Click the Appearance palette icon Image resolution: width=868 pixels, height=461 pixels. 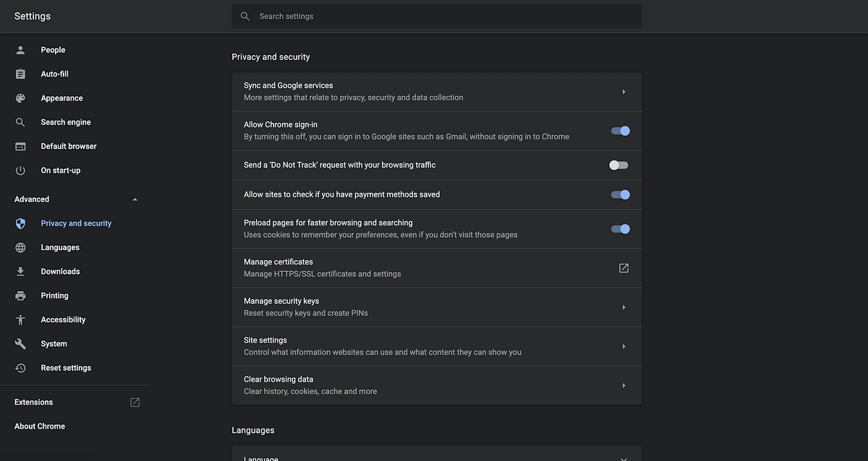pyautogui.click(x=20, y=98)
